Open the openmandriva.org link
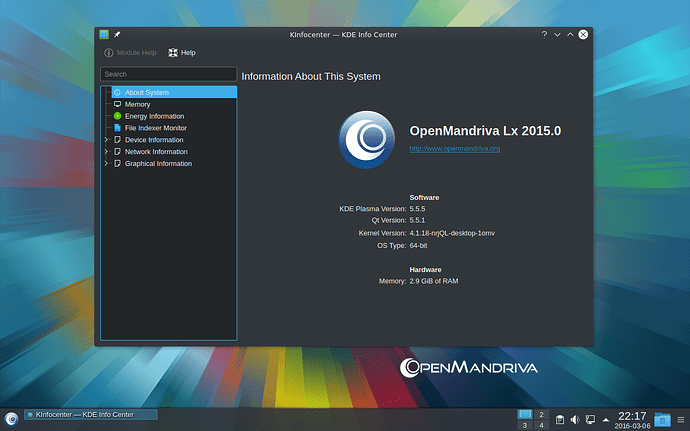The height and width of the screenshot is (431, 690). click(455, 149)
